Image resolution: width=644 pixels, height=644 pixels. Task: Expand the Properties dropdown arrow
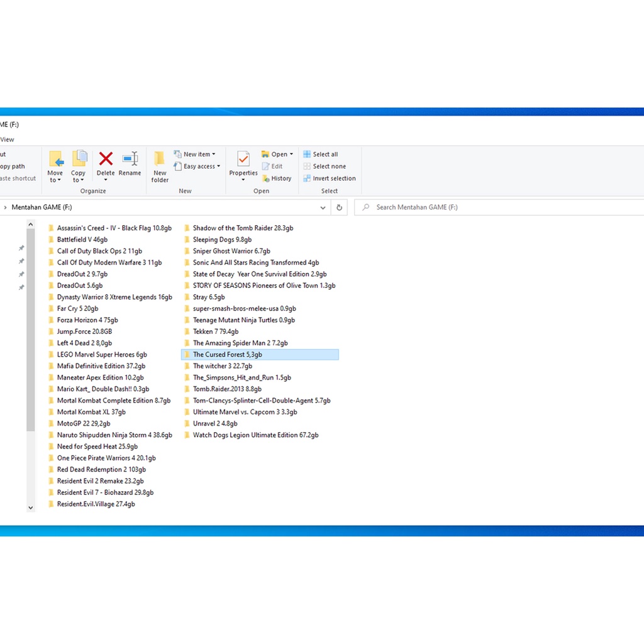(x=243, y=180)
